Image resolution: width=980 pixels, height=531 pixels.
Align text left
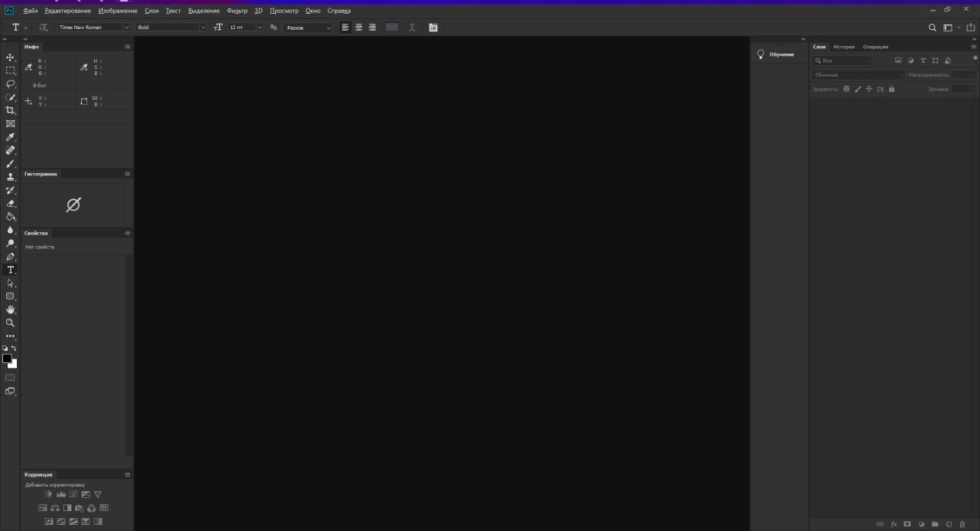pyautogui.click(x=345, y=28)
